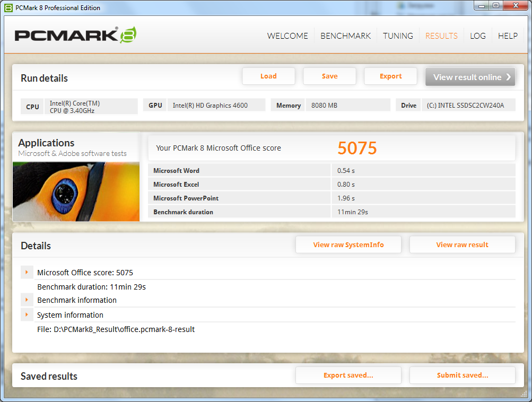Select the CPU label icon in Run details
The height and width of the screenshot is (402, 532).
32,106
